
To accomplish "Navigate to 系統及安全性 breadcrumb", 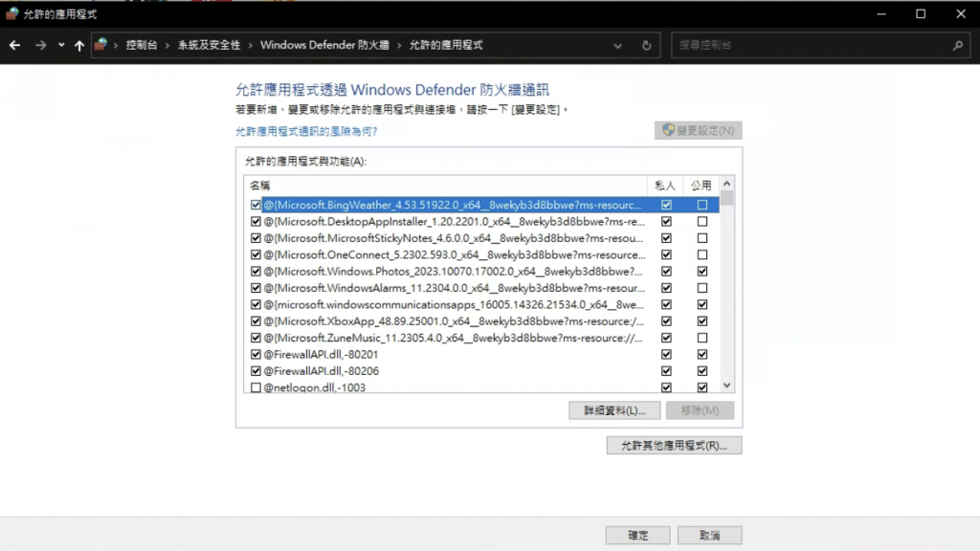I will 209,45.
